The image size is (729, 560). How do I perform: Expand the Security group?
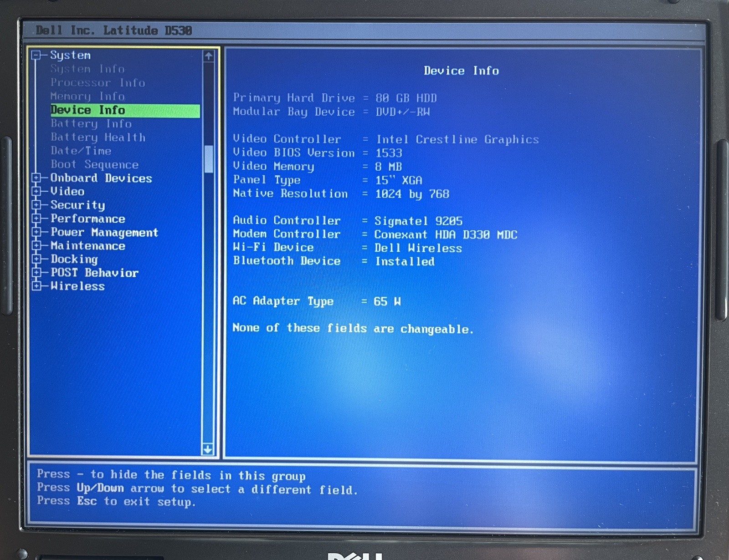coord(36,205)
